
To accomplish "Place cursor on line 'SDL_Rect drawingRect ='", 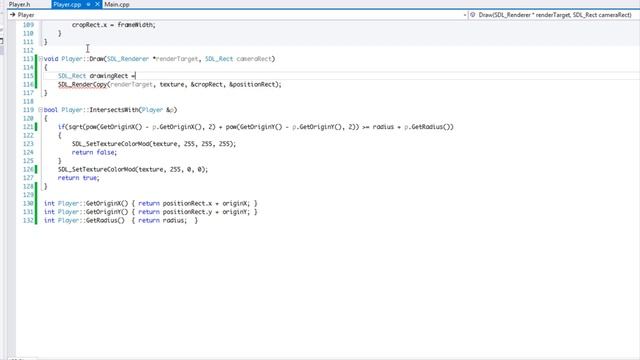I will (x=97, y=76).
